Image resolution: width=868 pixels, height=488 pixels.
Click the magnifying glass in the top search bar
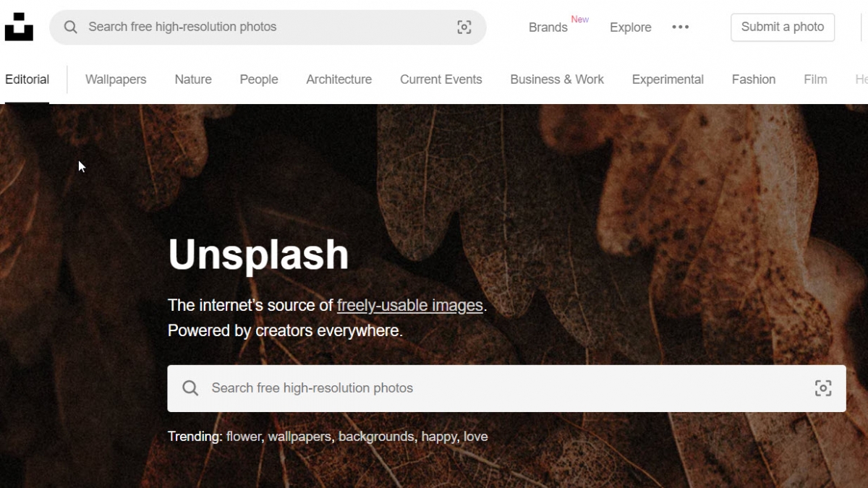point(70,27)
